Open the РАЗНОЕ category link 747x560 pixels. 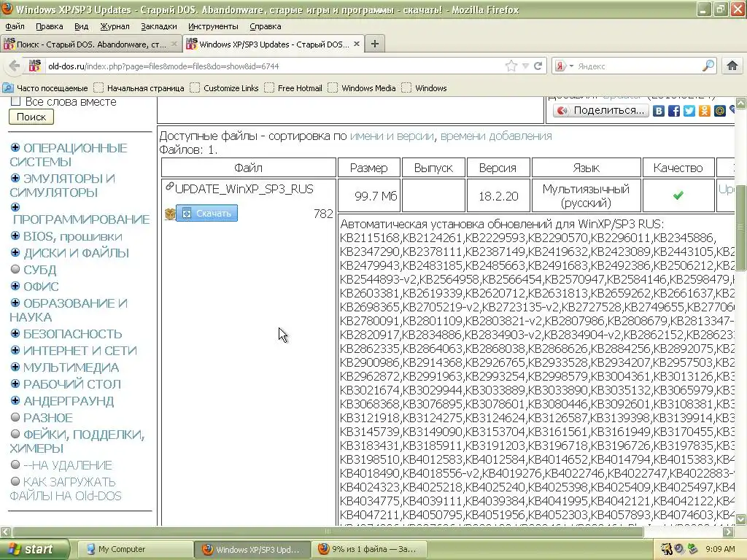click(48, 418)
